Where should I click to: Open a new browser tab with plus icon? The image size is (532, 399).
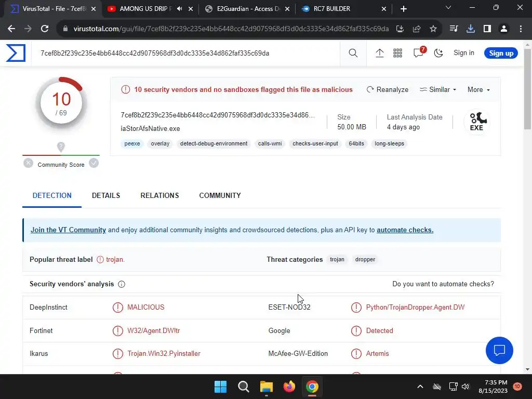(x=403, y=9)
